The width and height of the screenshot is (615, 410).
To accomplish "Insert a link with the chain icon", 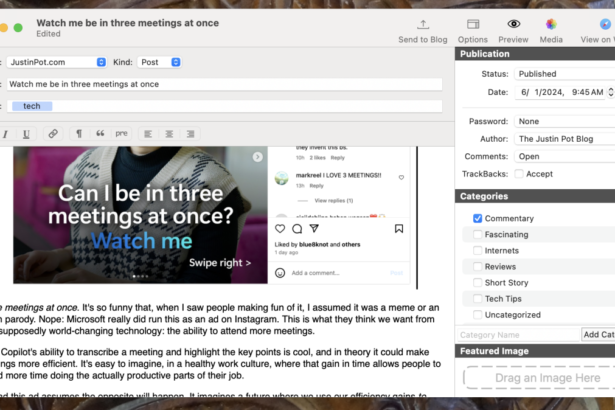I will tap(53, 134).
